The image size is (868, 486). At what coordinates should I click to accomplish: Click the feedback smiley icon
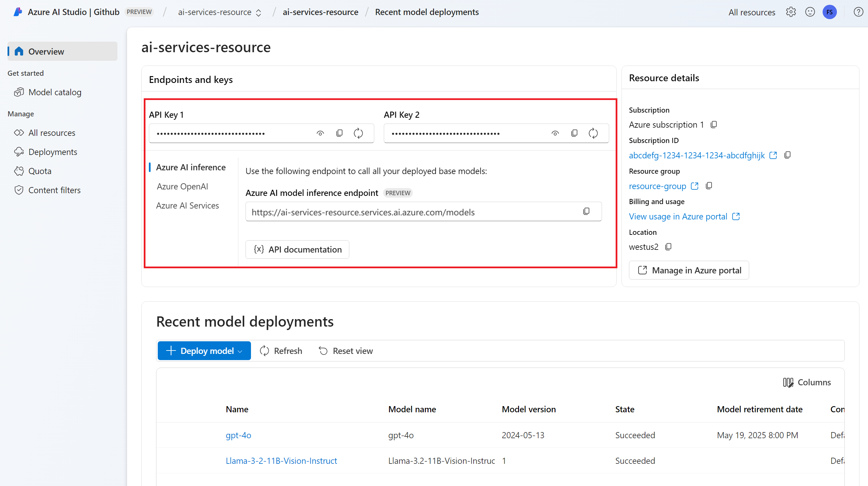[810, 12]
